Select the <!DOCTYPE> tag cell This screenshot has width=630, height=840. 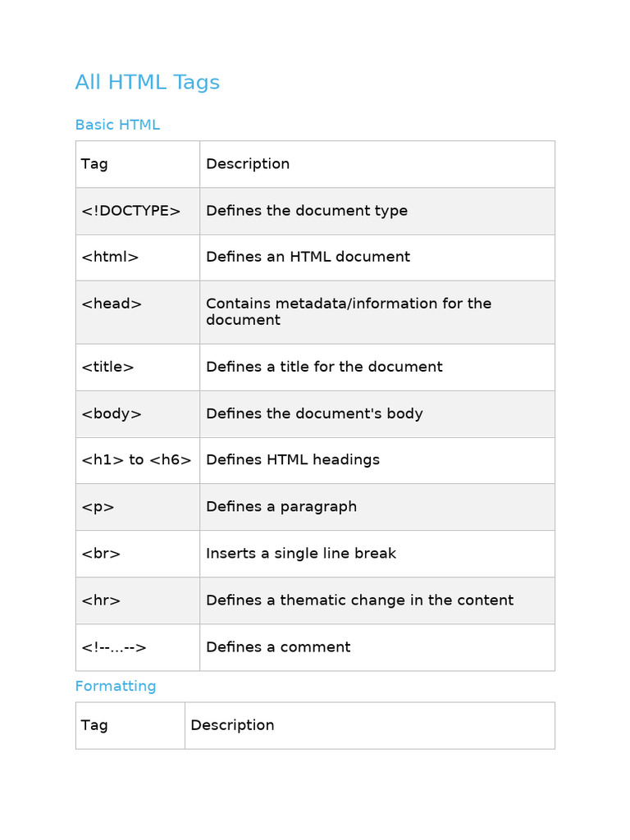click(130, 211)
